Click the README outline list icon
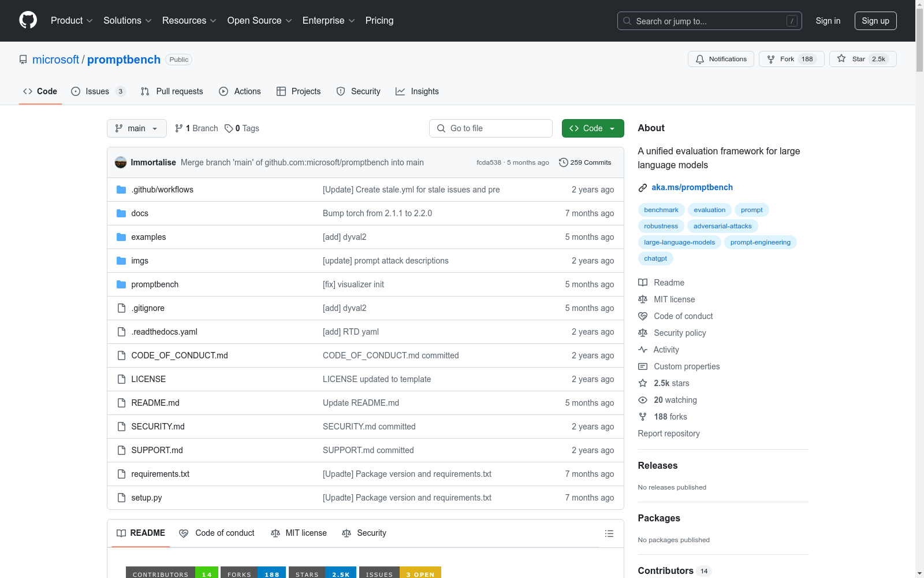 [609, 533]
